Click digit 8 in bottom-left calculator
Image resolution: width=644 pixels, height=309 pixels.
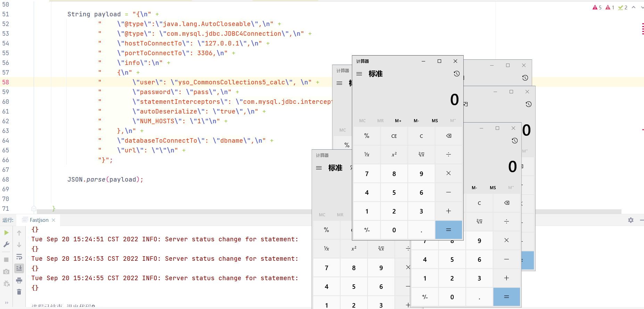click(x=354, y=268)
